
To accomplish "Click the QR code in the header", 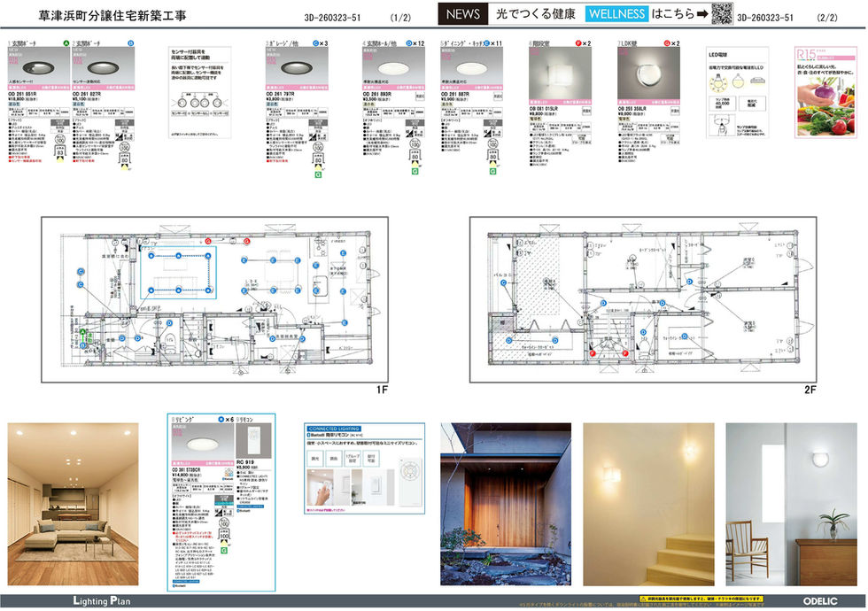I will [721, 14].
